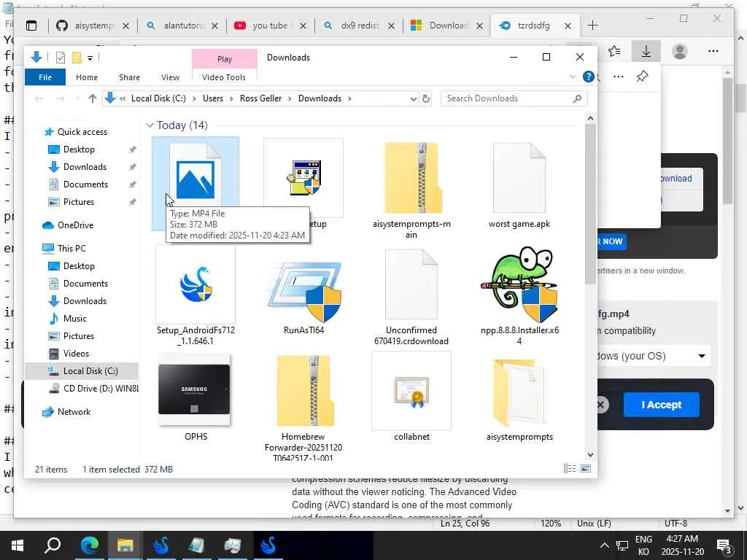Open Edge Settings and more ellipsis menu

tap(713, 51)
